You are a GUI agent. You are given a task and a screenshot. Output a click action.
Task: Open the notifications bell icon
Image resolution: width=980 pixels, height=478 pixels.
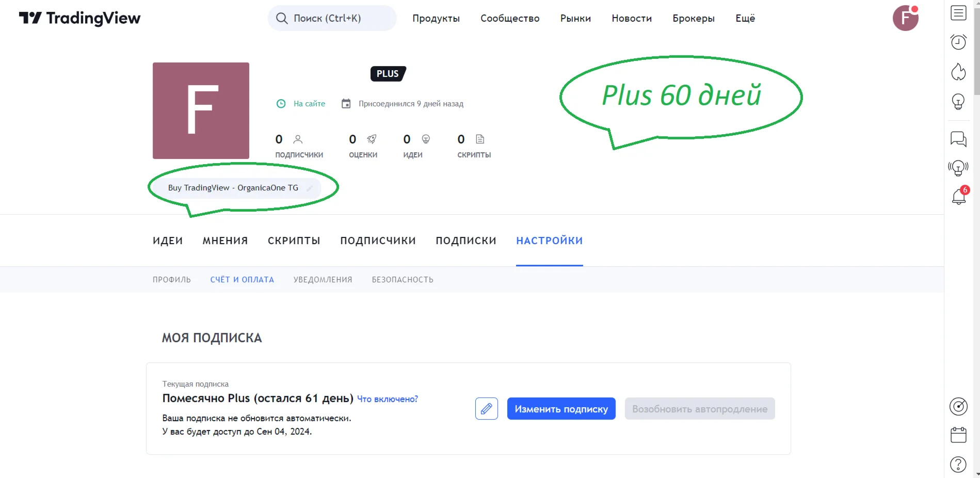(x=959, y=197)
